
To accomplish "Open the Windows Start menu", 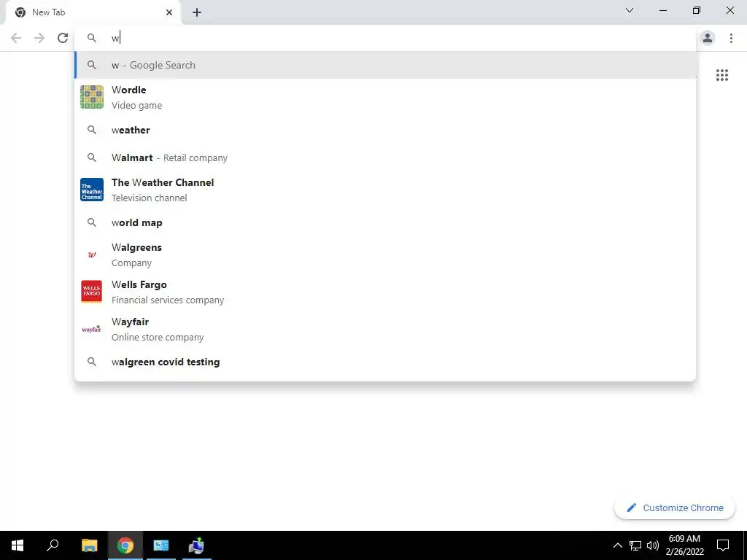I will click(18, 545).
